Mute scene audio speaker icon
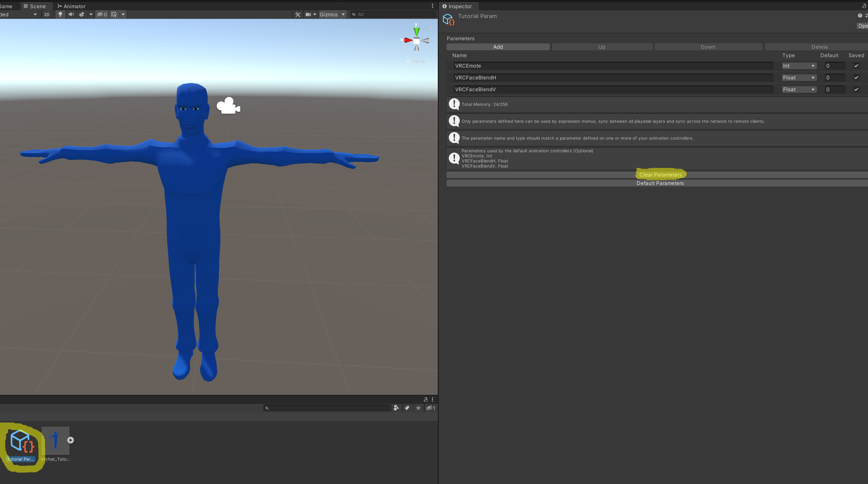 tap(71, 14)
